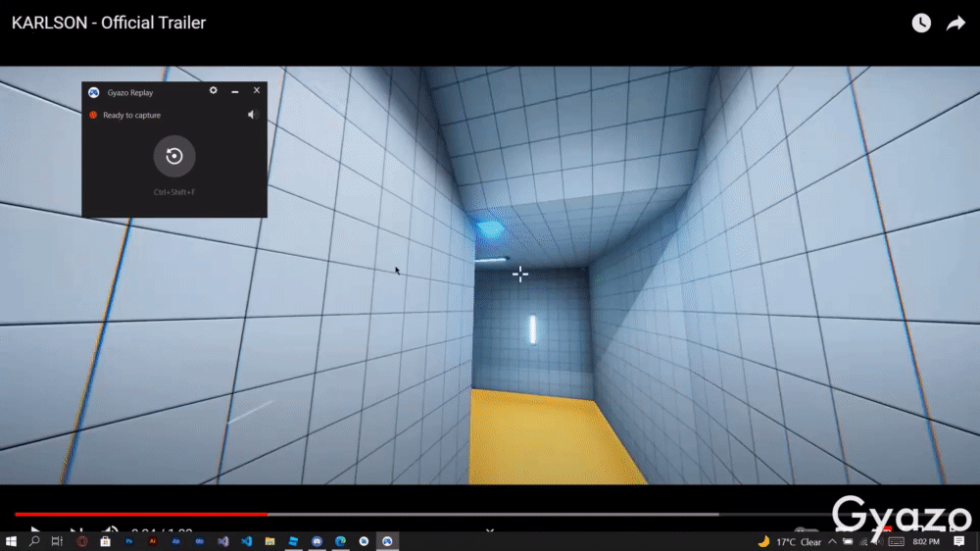Open Windows taskbar search
This screenshot has width=980, height=551.
[x=34, y=541]
